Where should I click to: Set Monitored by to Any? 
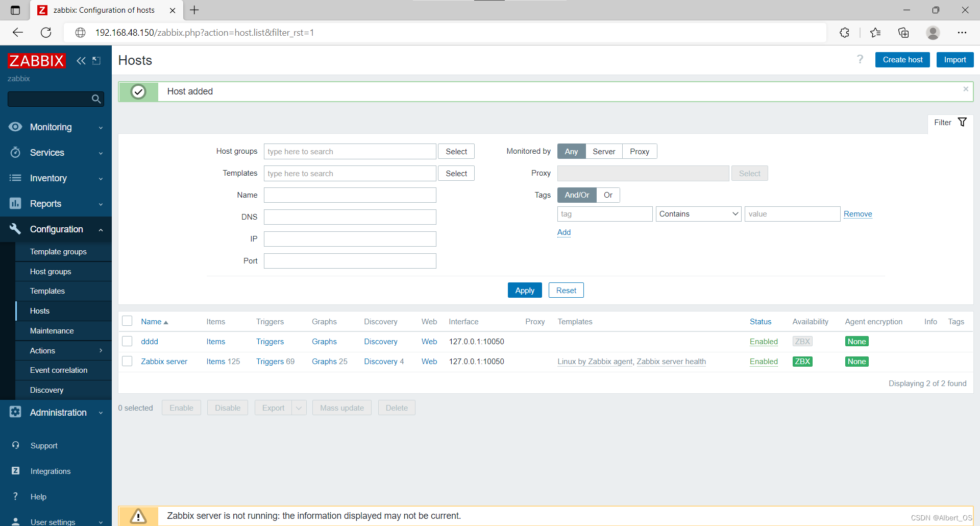click(571, 152)
